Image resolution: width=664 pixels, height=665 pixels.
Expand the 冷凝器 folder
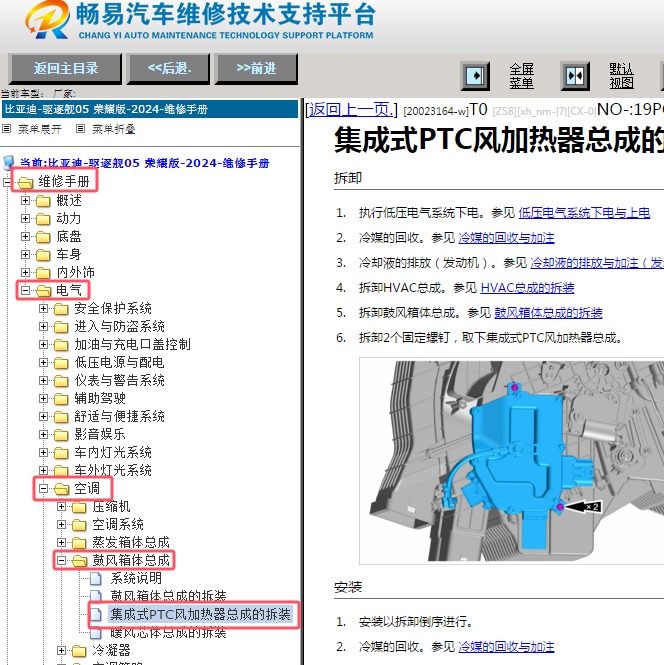click(x=61, y=651)
